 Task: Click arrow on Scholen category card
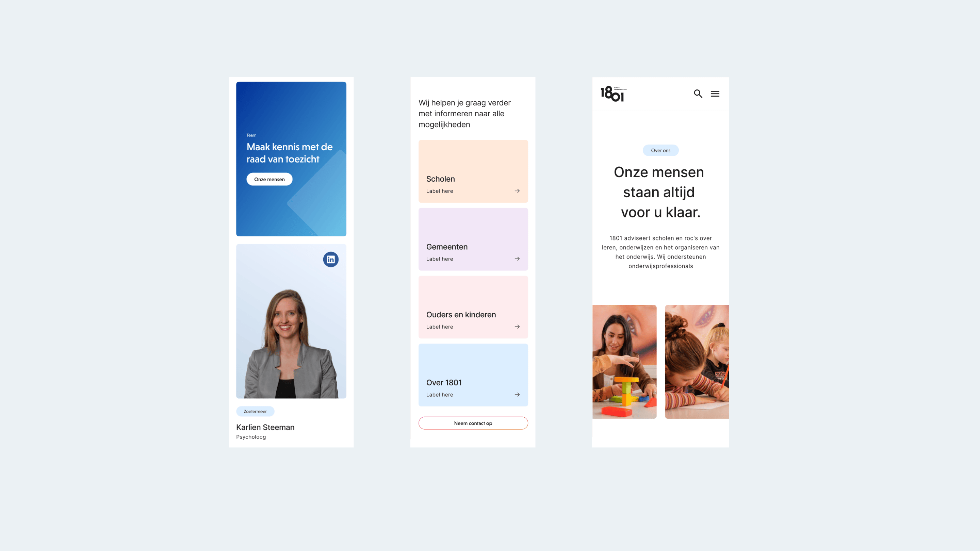[x=518, y=191]
